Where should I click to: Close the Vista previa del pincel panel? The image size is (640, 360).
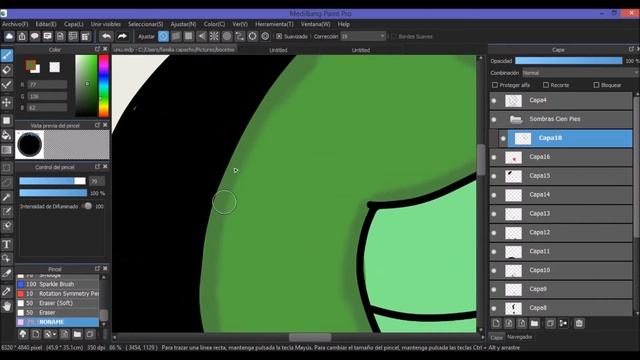coord(105,125)
